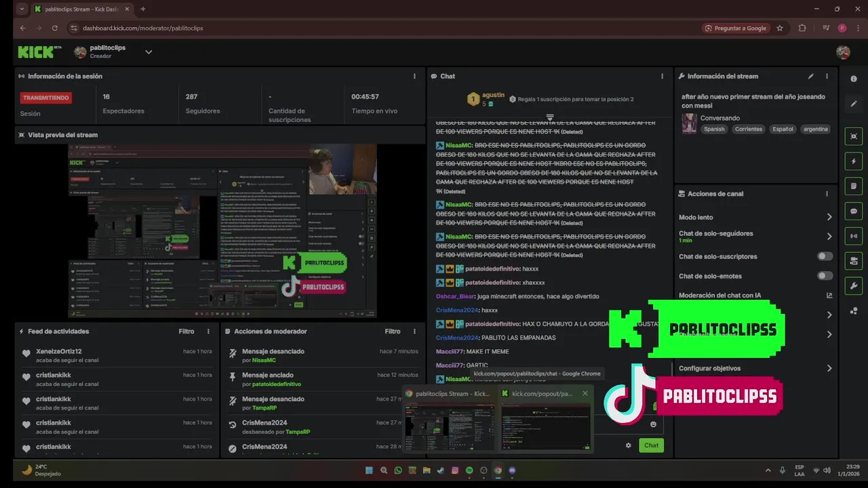Image resolution: width=868 pixels, height=488 pixels.
Task: Open a new Chrome tab
Action: point(142,9)
